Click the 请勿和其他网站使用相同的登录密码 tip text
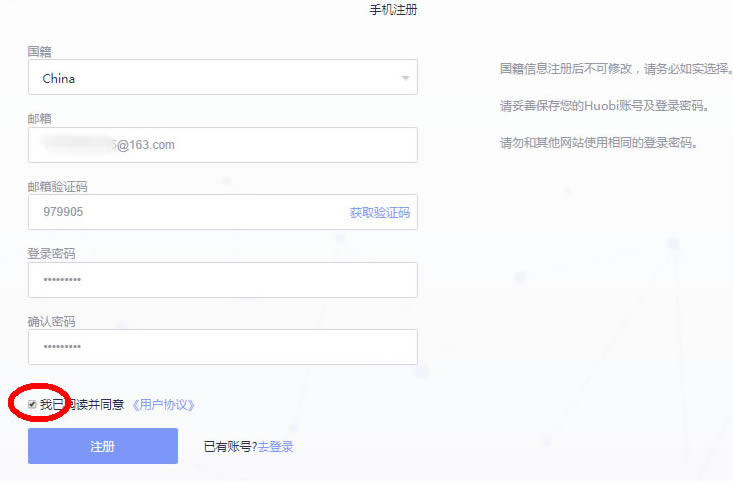 pyautogui.click(x=598, y=142)
